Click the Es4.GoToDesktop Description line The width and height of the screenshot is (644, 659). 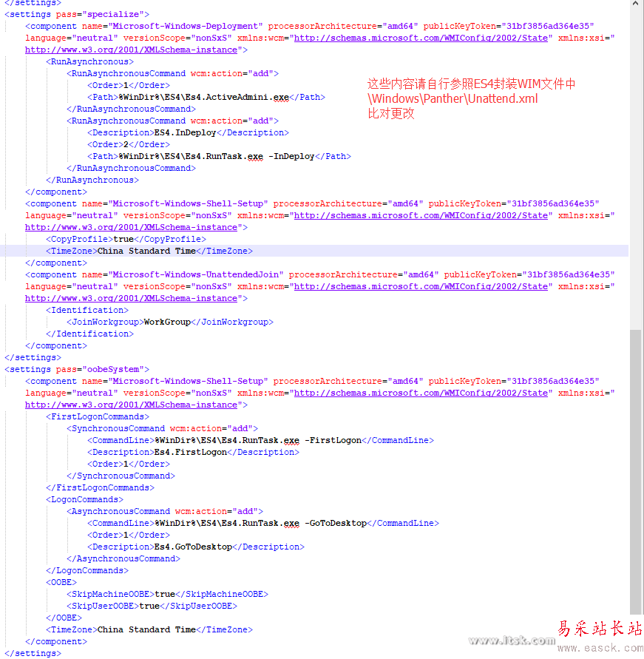[x=196, y=547]
